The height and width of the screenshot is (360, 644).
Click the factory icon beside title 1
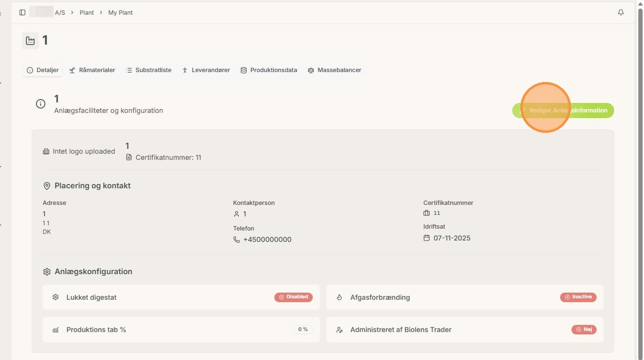point(30,41)
